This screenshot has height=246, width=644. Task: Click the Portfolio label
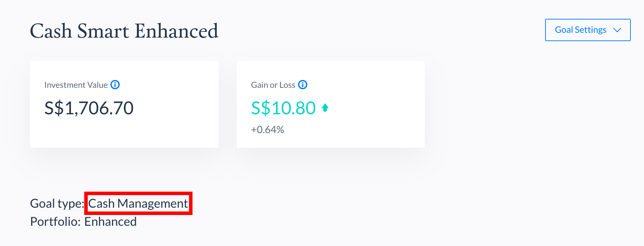tap(55, 222)
